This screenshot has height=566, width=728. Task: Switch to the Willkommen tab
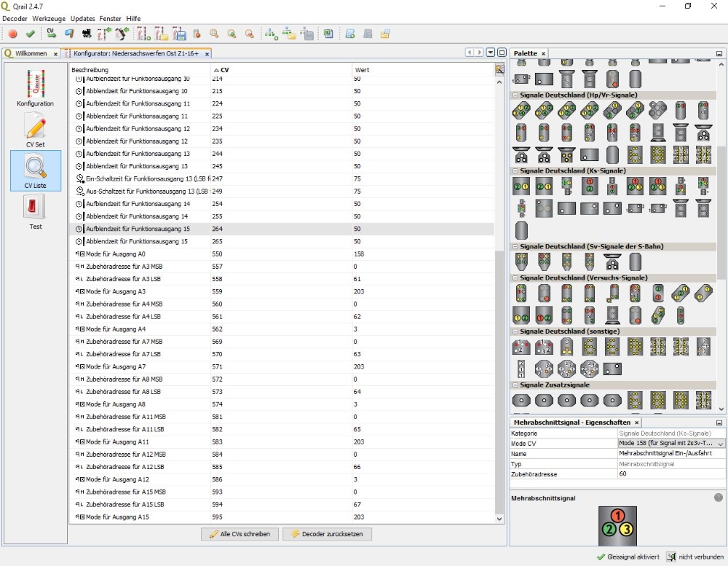click(31, 54)
